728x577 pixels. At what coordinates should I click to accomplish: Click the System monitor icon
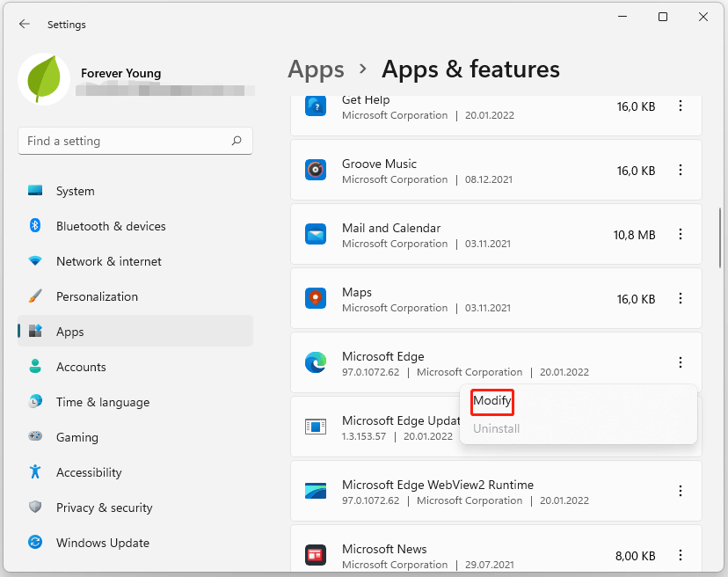(35, 191)
